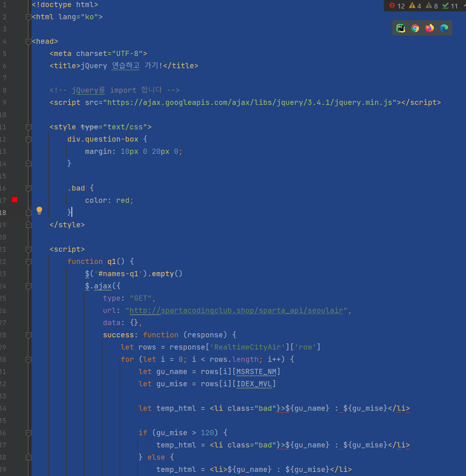Screen dimensions: 466x476
Task: Collapse the for loop fold marker
Action: click(x=29, y=360)
